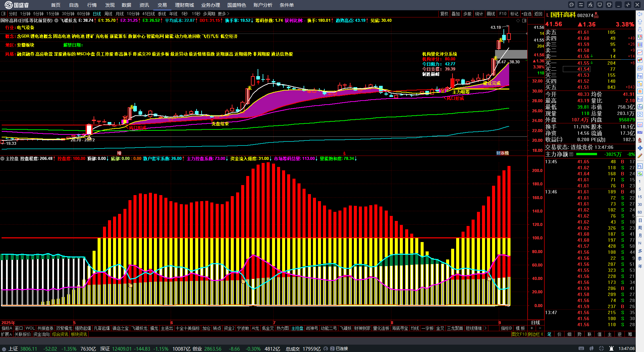The width and height of the screenshot is (644, 352).
Task: Toggle the round icon beside 主控盘 indicator title
Action: click(2, 159)
